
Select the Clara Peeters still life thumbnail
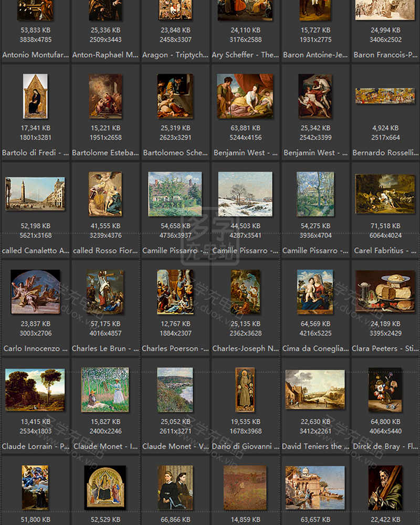click(385, 292)
